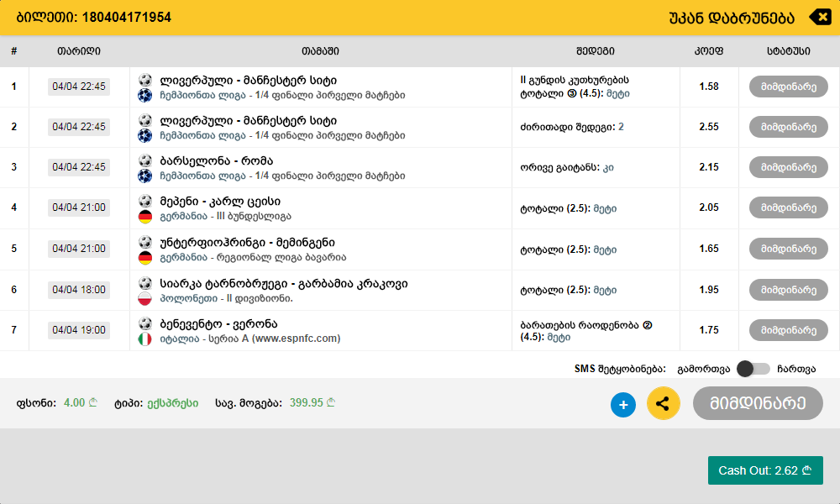The height and width of the screenshot is (504, 840).
Task: Click coefficient 1.58
Action: click(709, 87)
